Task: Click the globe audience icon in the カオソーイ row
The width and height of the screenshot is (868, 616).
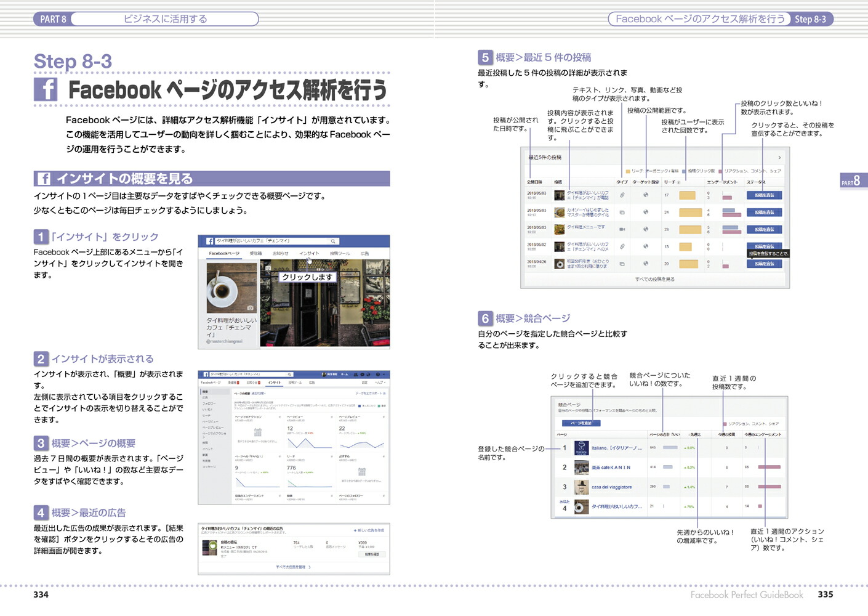Action: 646,212
